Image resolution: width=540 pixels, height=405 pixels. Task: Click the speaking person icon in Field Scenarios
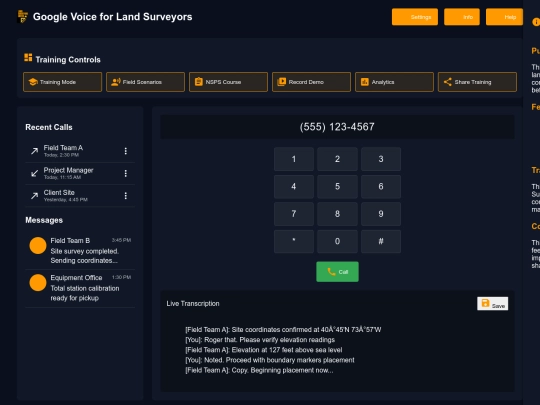tap(116, 82)
